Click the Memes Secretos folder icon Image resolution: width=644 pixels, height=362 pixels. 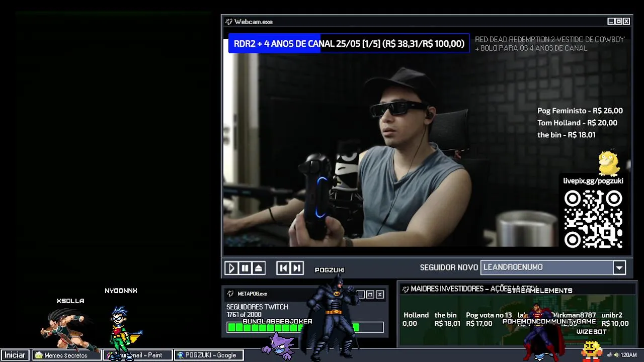point(39,355)
